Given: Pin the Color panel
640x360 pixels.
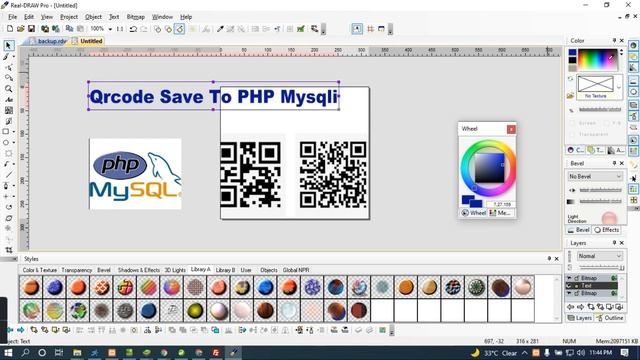Looking at the screenshot, I should point(614,40).
